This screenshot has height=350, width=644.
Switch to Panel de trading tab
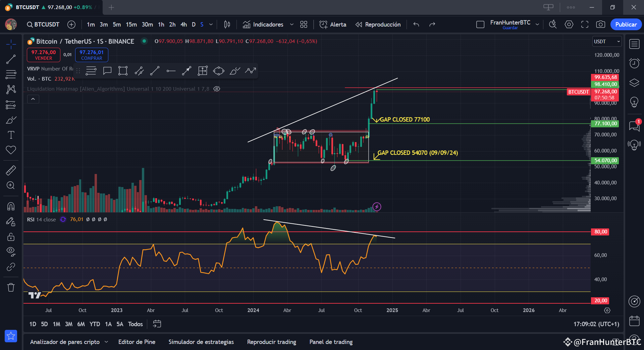point(331,342)
